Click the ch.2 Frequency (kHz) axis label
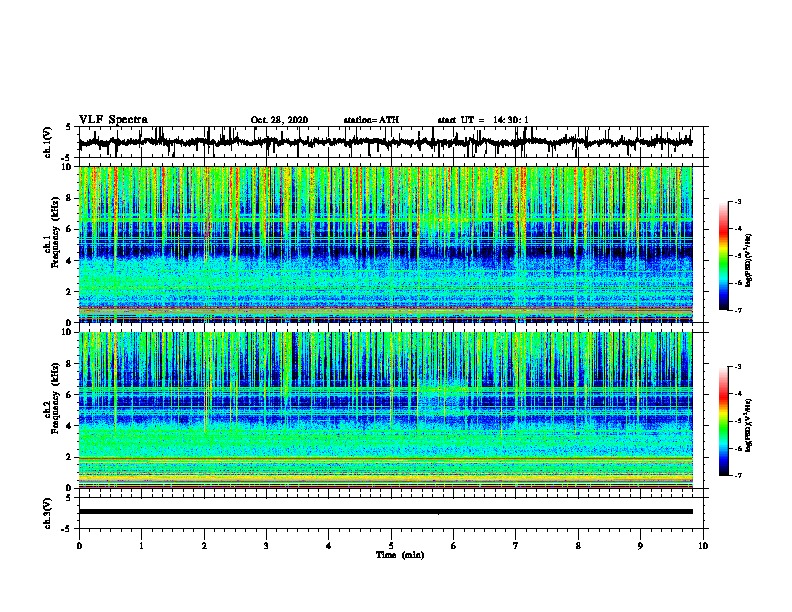Viewport: 792px width, 612px height. 52,398
